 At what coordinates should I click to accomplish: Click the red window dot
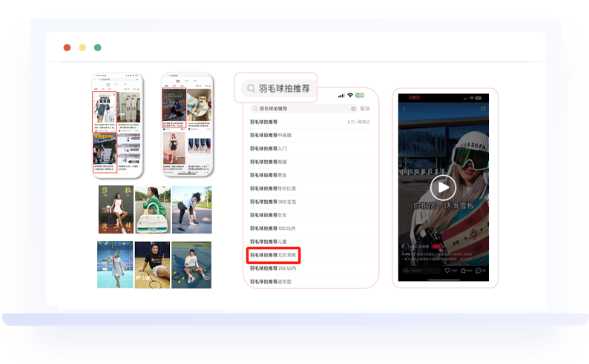click(67, 47)
